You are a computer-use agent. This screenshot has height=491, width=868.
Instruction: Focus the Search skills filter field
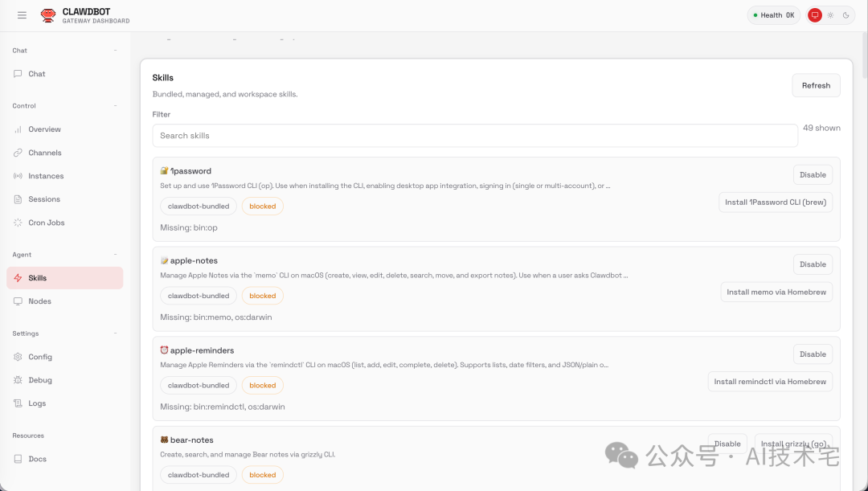475,136
